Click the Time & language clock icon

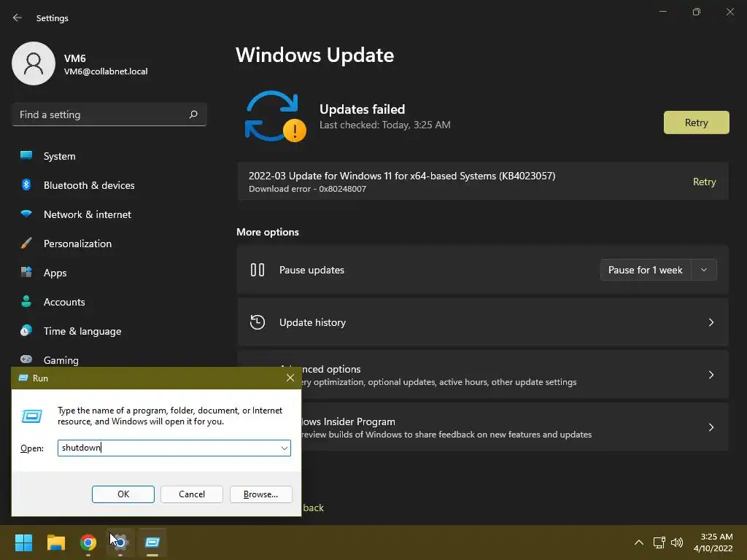point(26,330)
